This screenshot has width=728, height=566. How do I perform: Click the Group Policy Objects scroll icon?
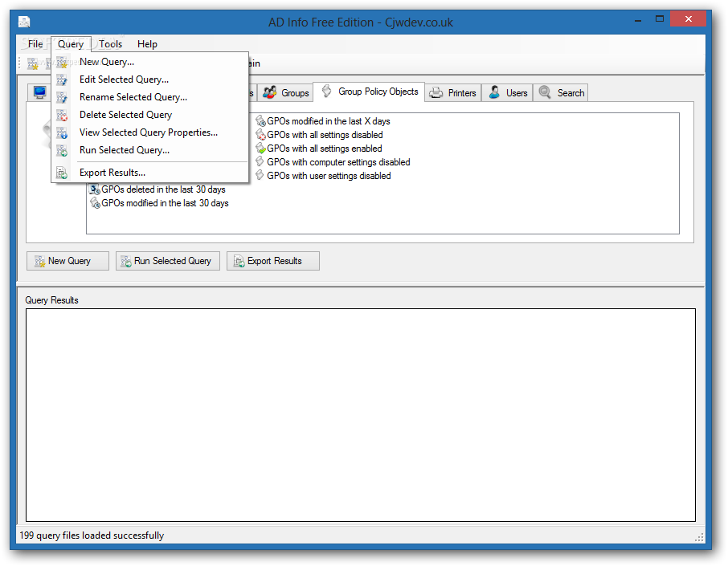[x=327, y=91]
